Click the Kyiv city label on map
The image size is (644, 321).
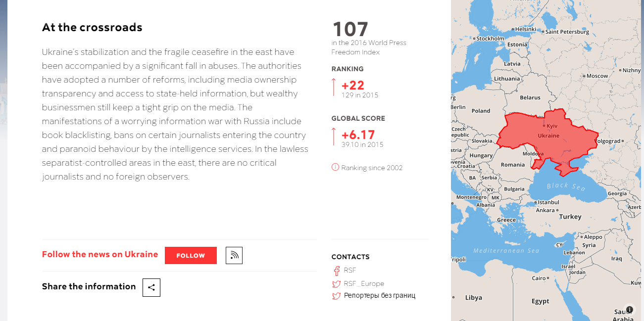coord(551,127)
